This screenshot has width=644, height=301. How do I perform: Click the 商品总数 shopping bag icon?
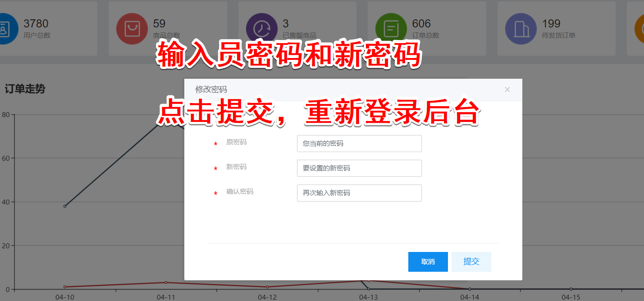(132, 29)
